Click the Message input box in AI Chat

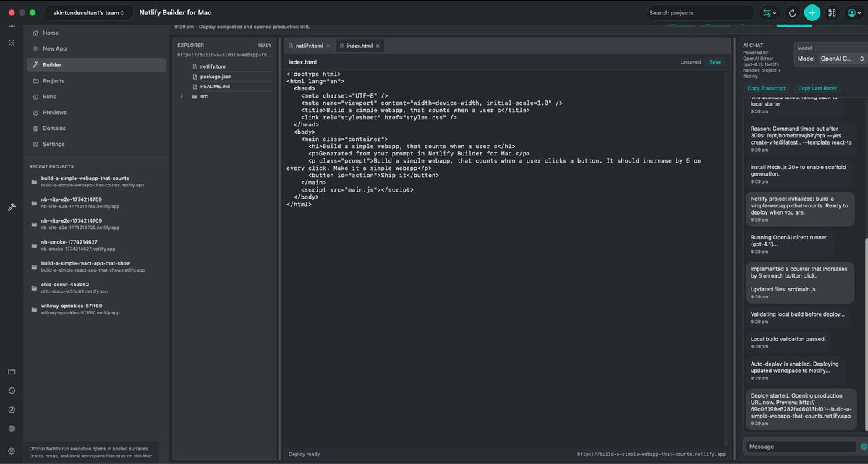(x=801, y=447)
